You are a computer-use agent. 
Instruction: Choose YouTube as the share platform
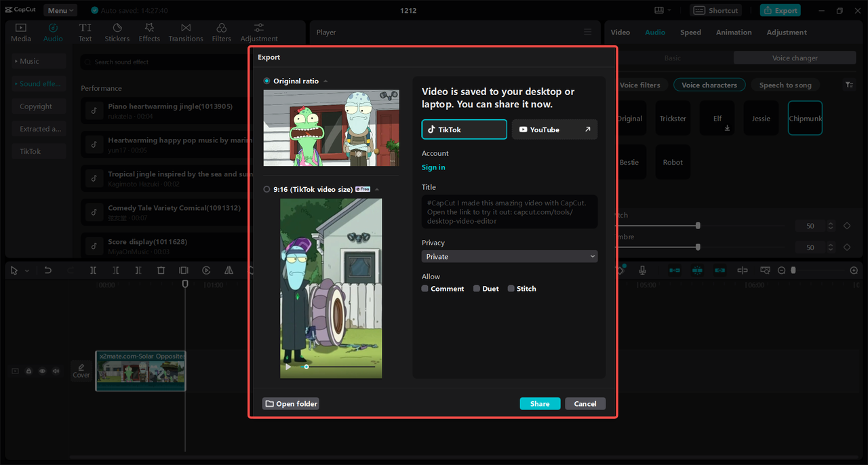click(x=554, y=129)
